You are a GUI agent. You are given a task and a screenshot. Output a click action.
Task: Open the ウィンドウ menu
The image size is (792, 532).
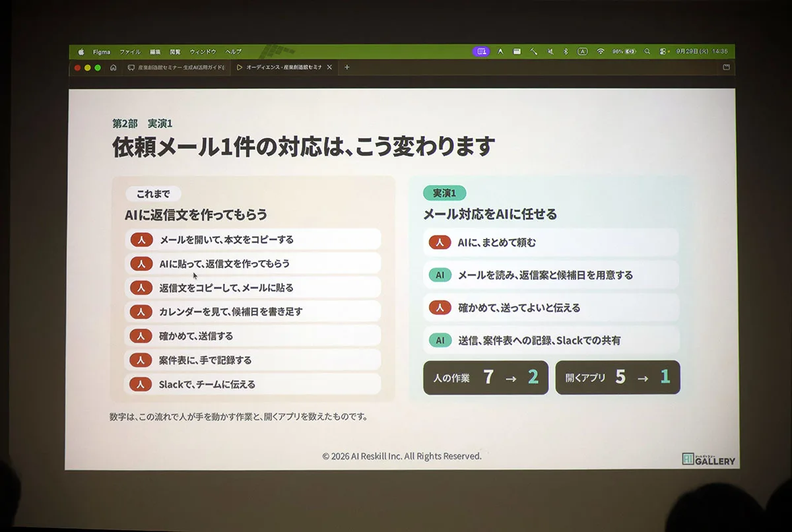click(x=203, y=51)
